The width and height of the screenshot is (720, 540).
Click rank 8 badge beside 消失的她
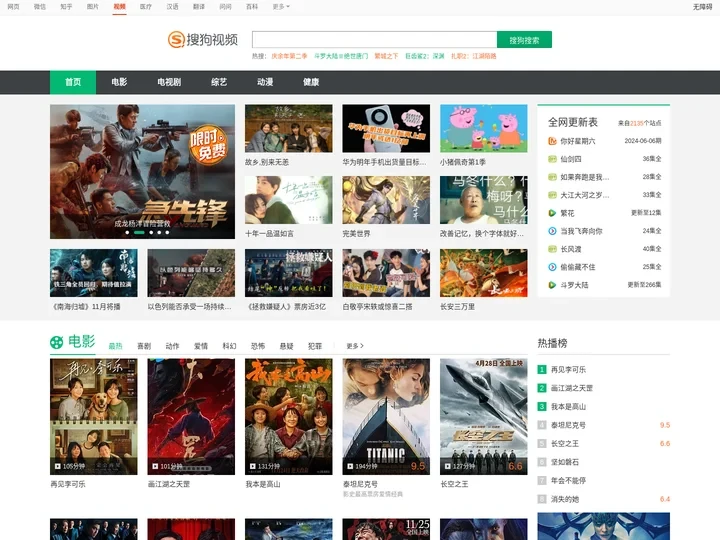tap(542, 499)
